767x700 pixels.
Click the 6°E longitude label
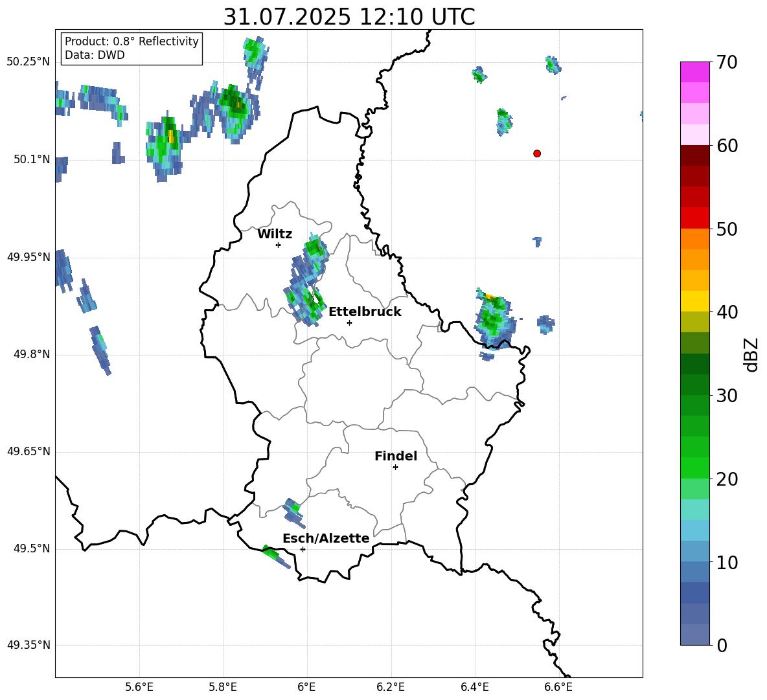click(x=306, y=687)
